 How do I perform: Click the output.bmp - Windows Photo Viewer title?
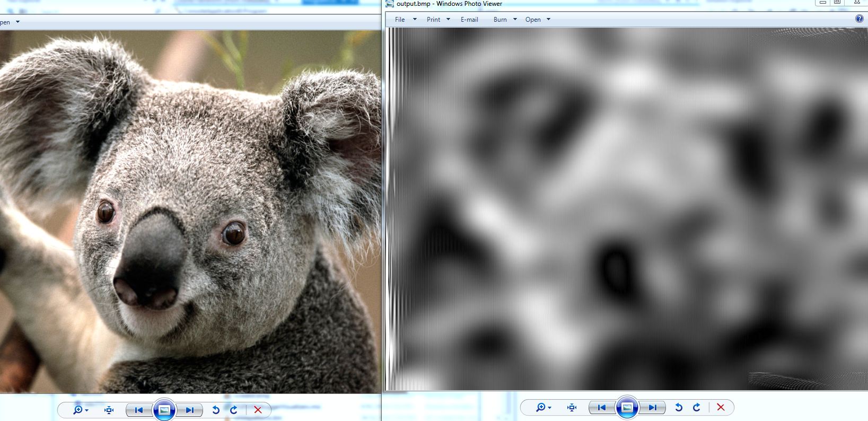[x=449, y=4]
